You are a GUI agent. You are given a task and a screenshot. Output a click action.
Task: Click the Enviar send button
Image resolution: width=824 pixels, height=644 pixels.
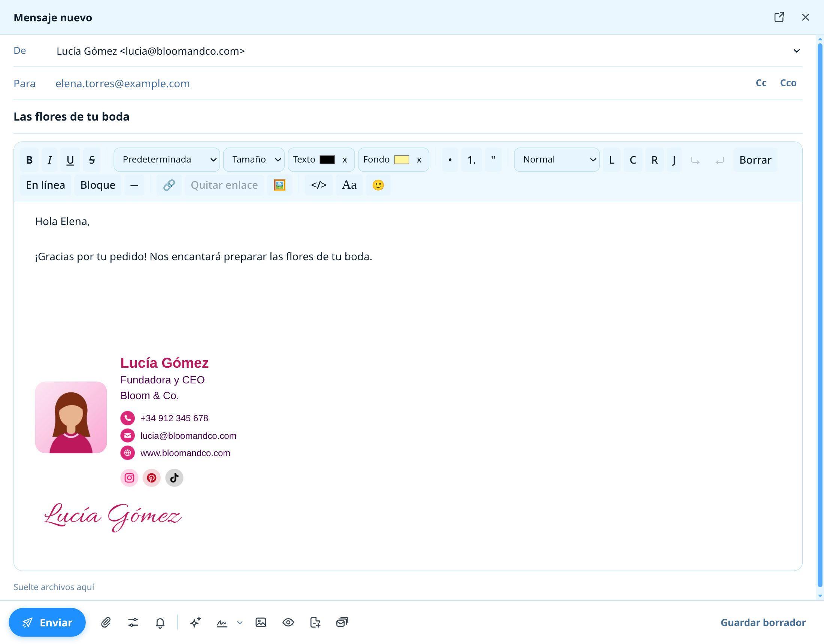47,623
